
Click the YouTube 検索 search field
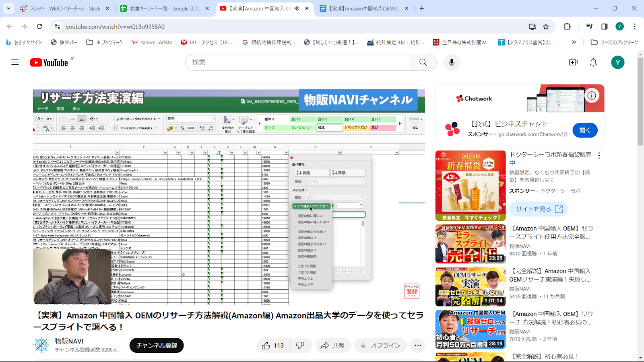[298, 62]
